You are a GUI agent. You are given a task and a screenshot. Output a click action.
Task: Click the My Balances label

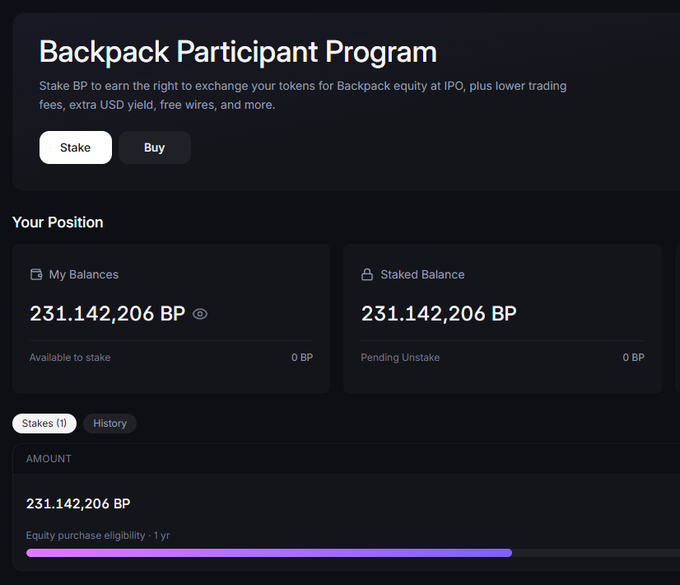point(84,275)
